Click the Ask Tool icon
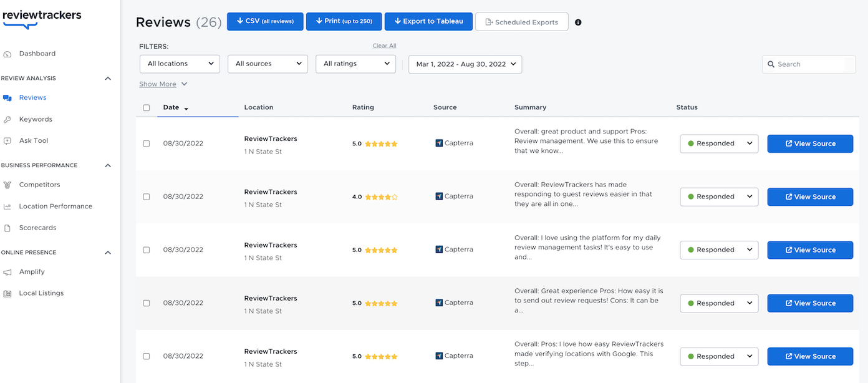 7,141
